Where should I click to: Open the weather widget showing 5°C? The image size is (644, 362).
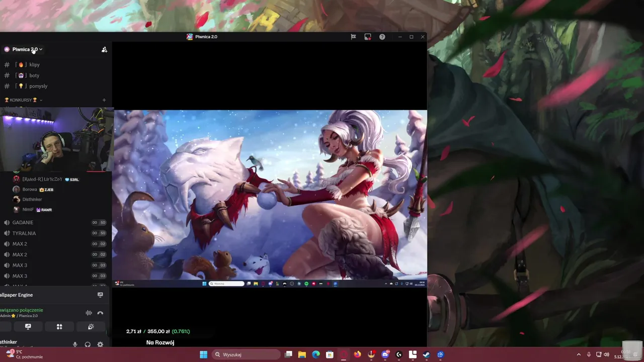coord(24,354)
